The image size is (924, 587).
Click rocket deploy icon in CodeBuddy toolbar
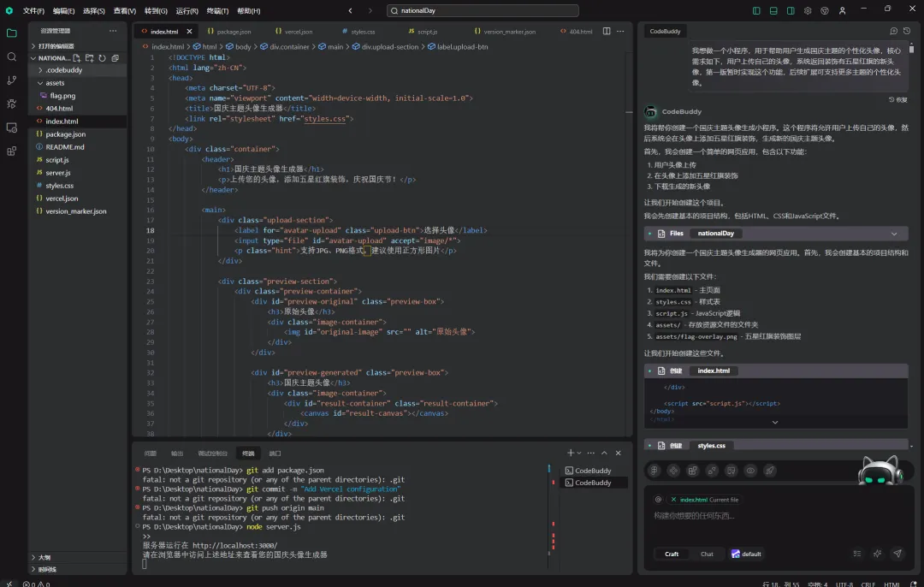[x=770, y=471]
